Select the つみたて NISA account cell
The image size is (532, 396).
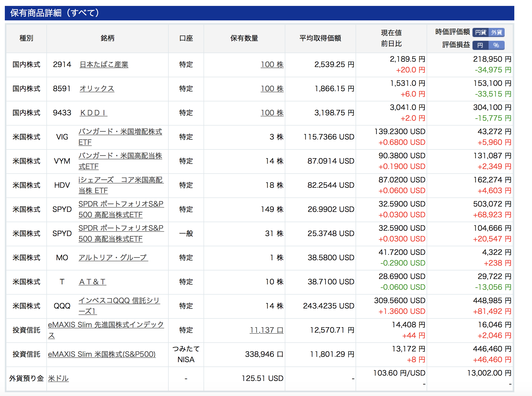pos(186,354)
